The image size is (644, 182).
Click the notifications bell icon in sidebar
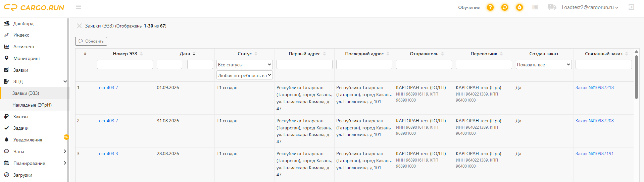(6, 140)
